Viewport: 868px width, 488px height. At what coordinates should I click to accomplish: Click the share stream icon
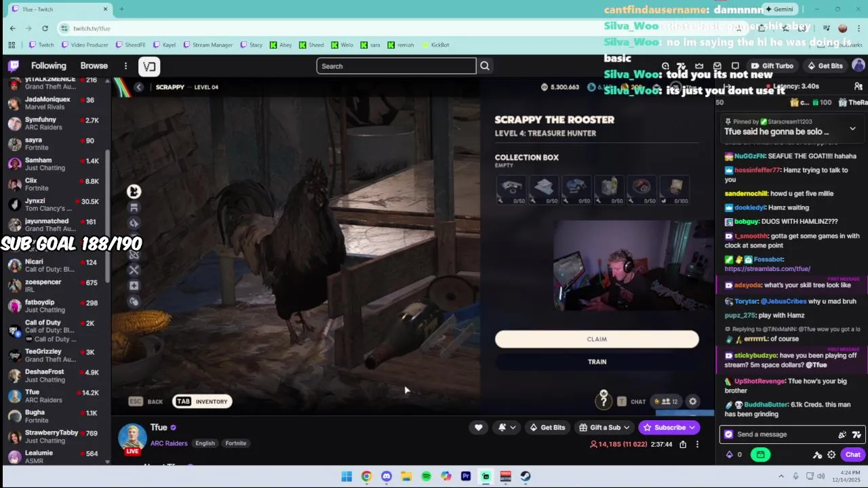[683, 445]
